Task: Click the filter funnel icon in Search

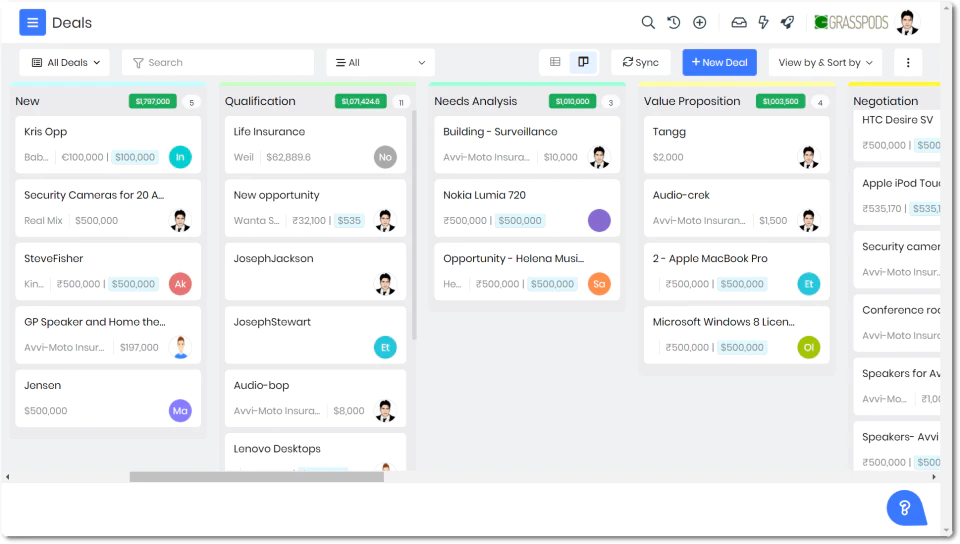Action: coord(138,62)
